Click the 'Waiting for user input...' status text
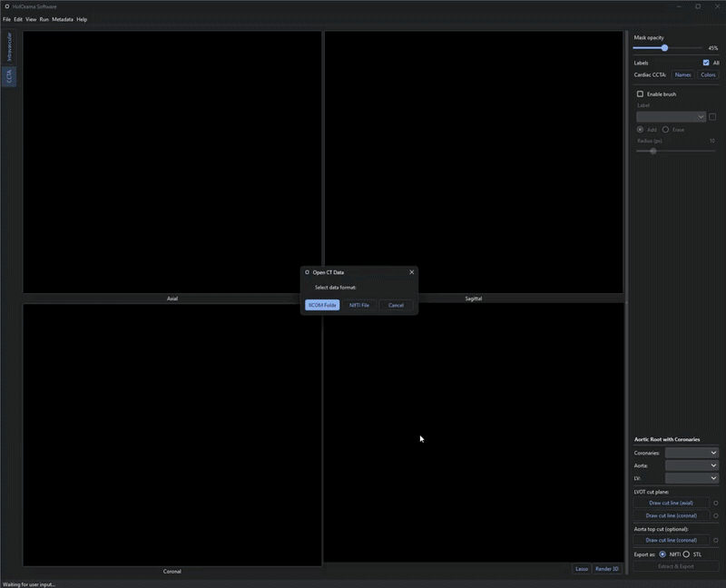The width and height of the screenshot is (726, 588). (x=29, y=584)
